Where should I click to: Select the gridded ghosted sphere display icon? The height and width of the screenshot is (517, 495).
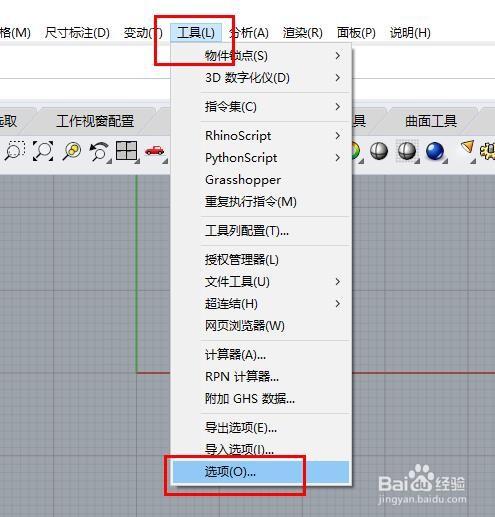407,151
